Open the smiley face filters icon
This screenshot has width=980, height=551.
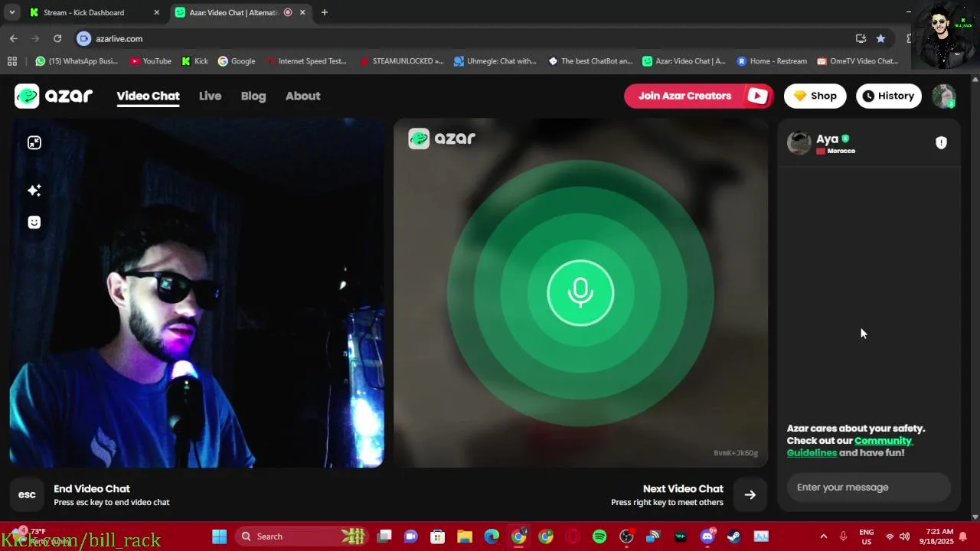click(x=34, y=222)
